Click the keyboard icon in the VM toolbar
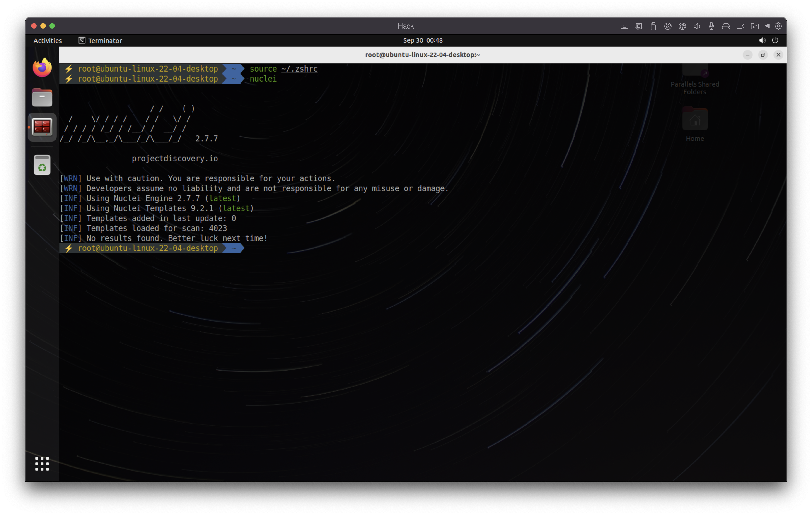This screenshot has height=515, width=812. coord(624,26)
